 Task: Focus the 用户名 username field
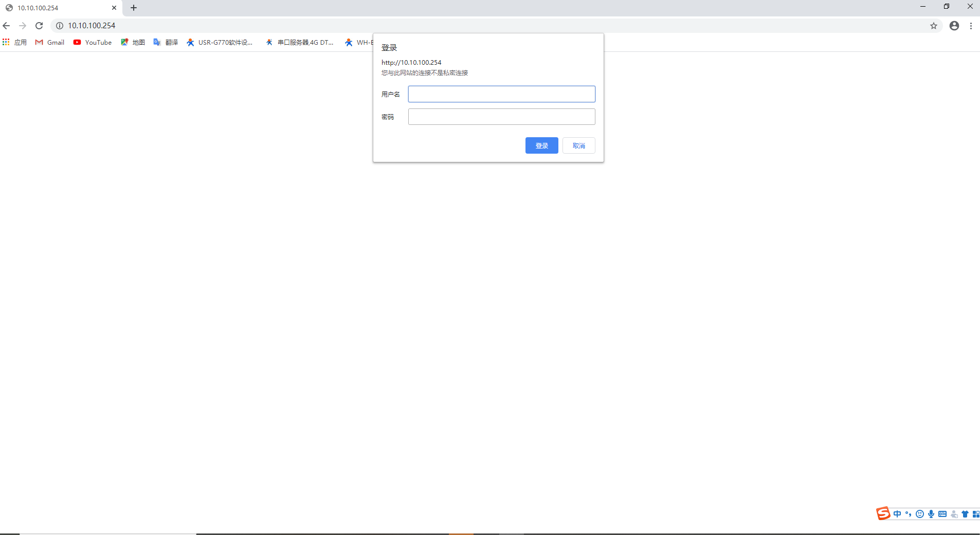tap(501, 94)
